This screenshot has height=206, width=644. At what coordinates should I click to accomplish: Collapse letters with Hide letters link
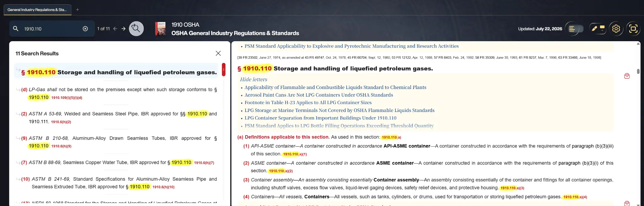253,80
